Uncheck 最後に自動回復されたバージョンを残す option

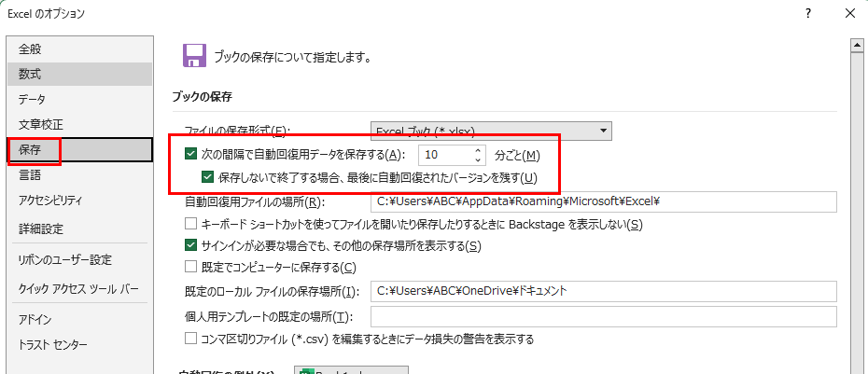tap(209, 177)
